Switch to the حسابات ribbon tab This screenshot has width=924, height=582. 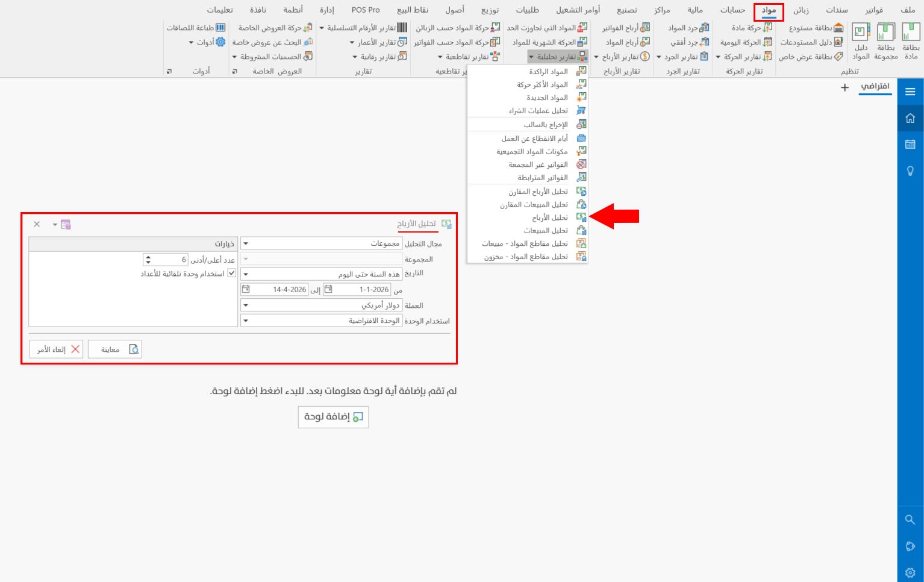(x=732, y=10)
